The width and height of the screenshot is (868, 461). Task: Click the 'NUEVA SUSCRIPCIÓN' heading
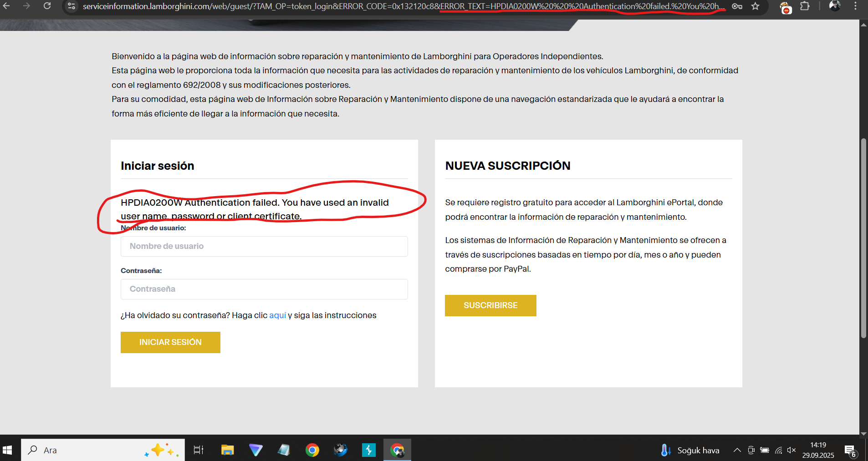(508, 166)
